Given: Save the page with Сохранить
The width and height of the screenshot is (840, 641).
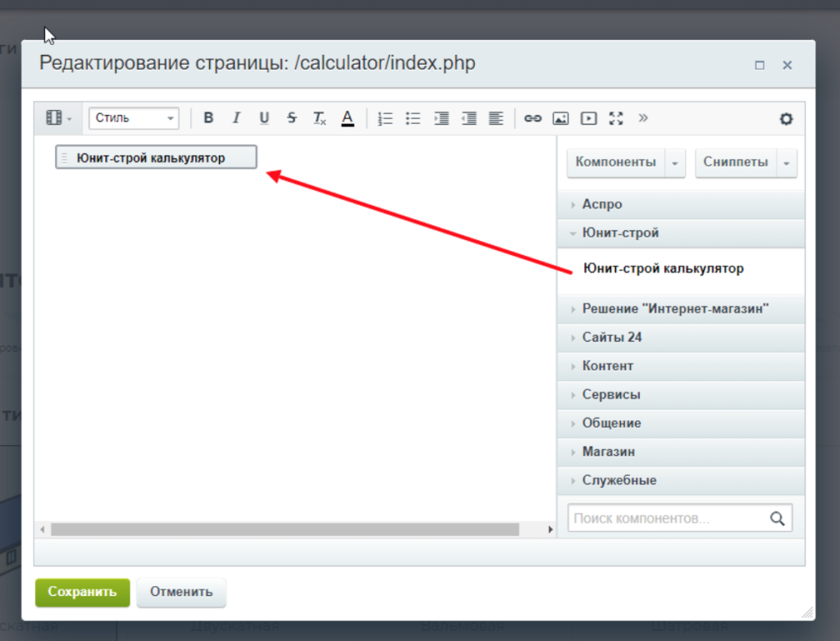Looking at the screenshot, I should pos(82,592).
